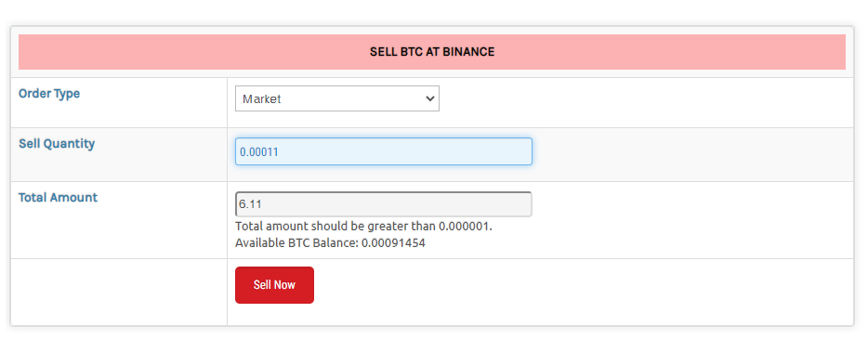Click the Total Amount field

click(x=384, y=204)
